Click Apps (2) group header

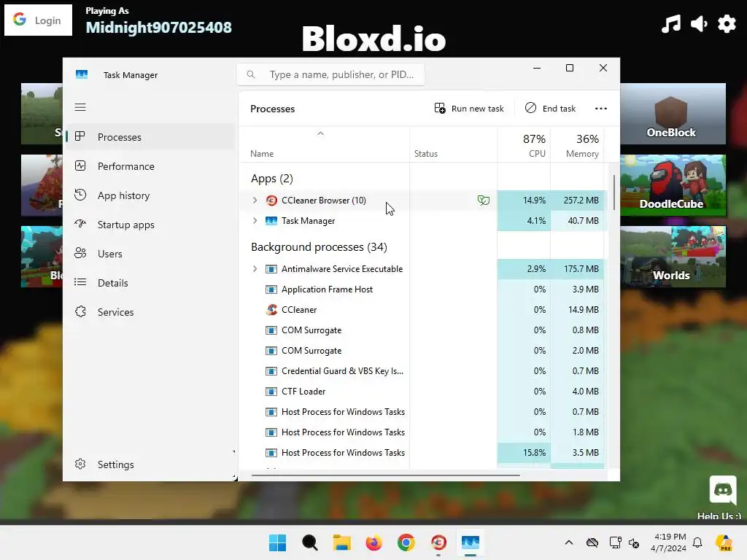[272, 179]
